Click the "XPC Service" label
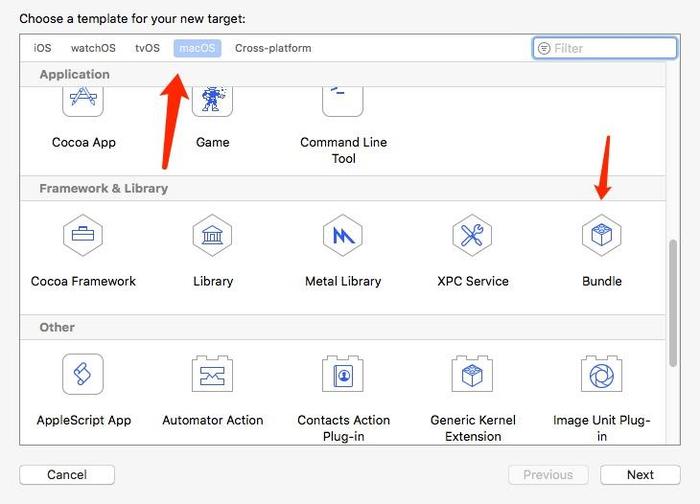 coord(473,281)
